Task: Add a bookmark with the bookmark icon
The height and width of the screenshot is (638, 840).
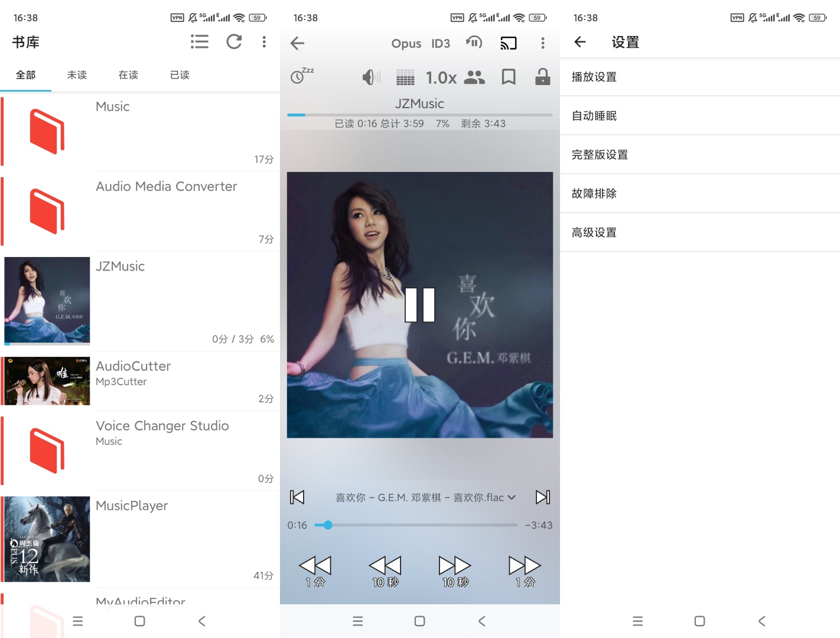Action: [x=509, y=77]
